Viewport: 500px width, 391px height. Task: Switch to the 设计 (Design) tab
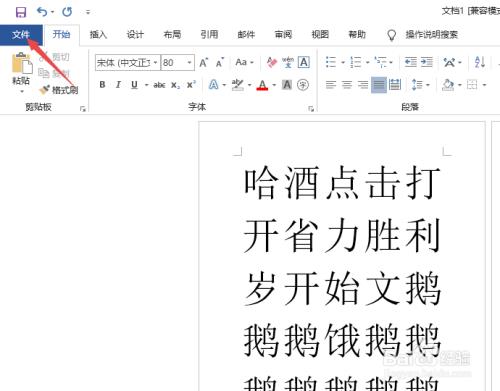pos(135,34)
